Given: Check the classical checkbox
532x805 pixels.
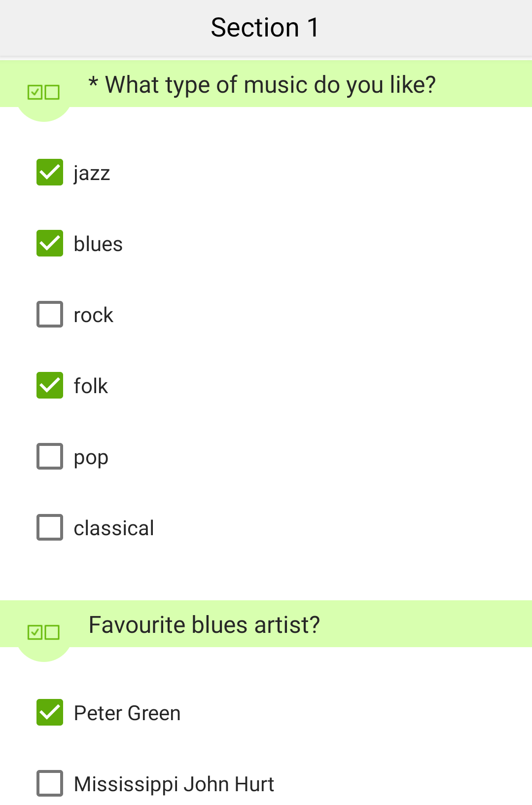Looking at the screenshot, I should pos(50,527).
